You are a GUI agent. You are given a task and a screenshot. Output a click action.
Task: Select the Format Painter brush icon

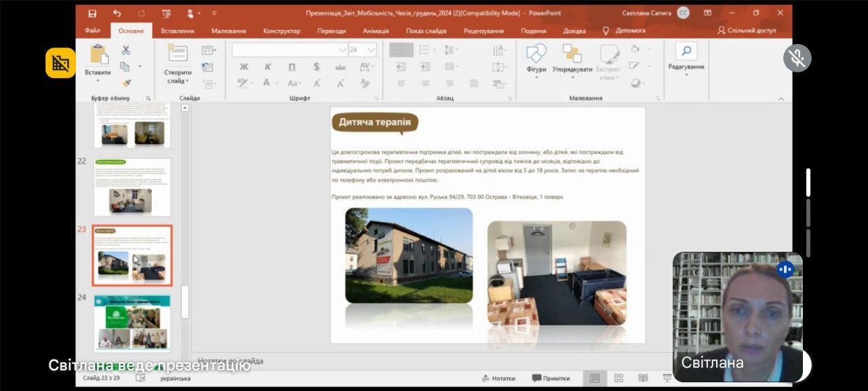click(x=125, y=83)
